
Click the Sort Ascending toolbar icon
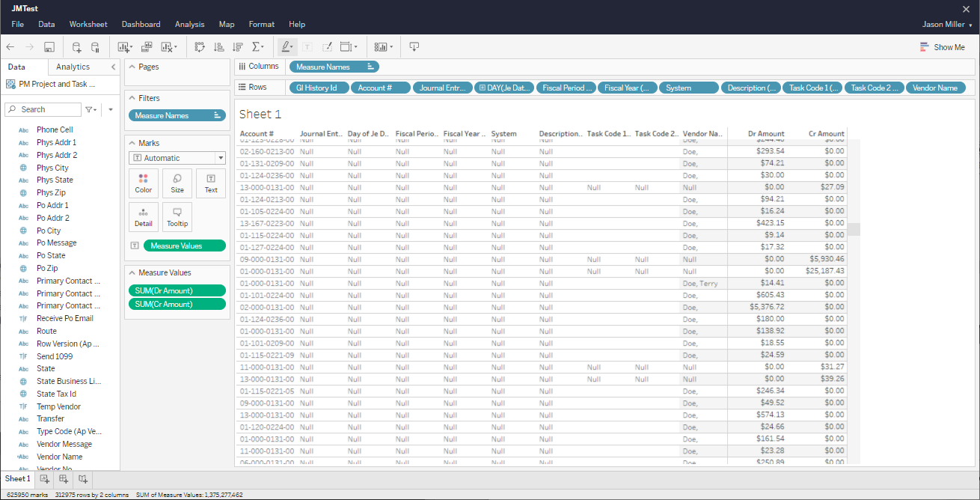click(x=218, y=47)
